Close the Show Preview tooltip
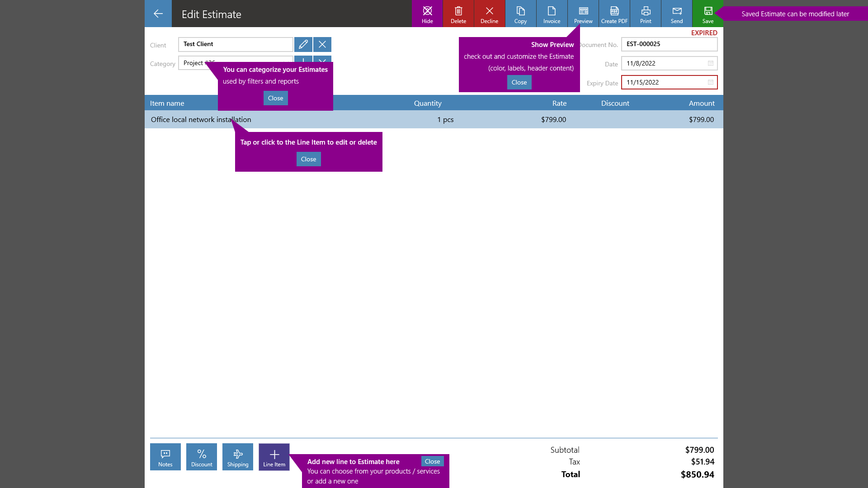The image size is (868, 488). (x=519, y=82)
